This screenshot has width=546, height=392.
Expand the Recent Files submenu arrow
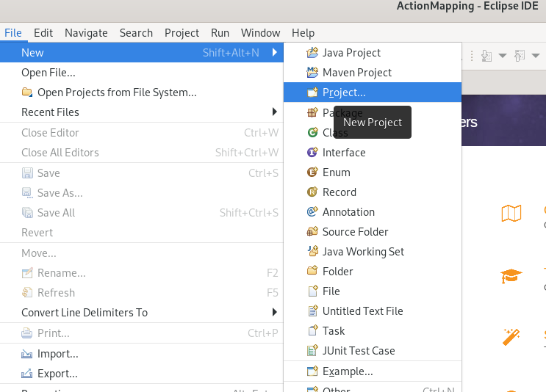[275, 112]
